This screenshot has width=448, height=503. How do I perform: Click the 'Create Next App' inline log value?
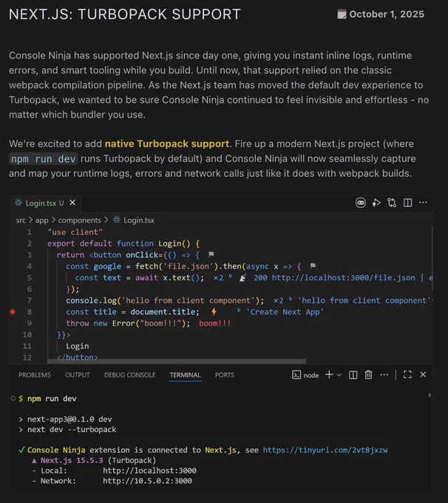tap(285, 312)
